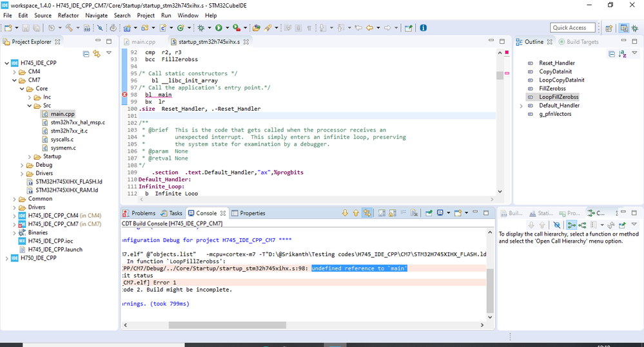Collapse the Core folder
644x347 pixels.
tap(22, 89)
